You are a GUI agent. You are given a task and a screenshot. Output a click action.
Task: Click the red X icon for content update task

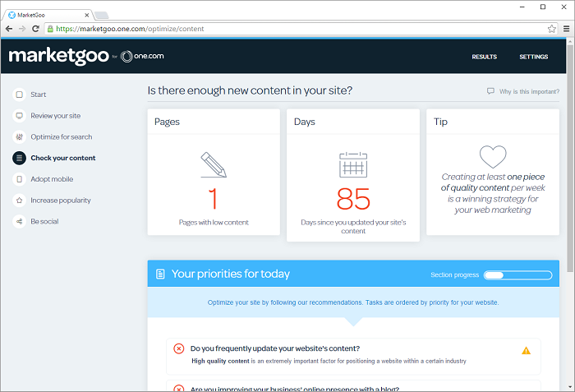(x=179, y=348)
